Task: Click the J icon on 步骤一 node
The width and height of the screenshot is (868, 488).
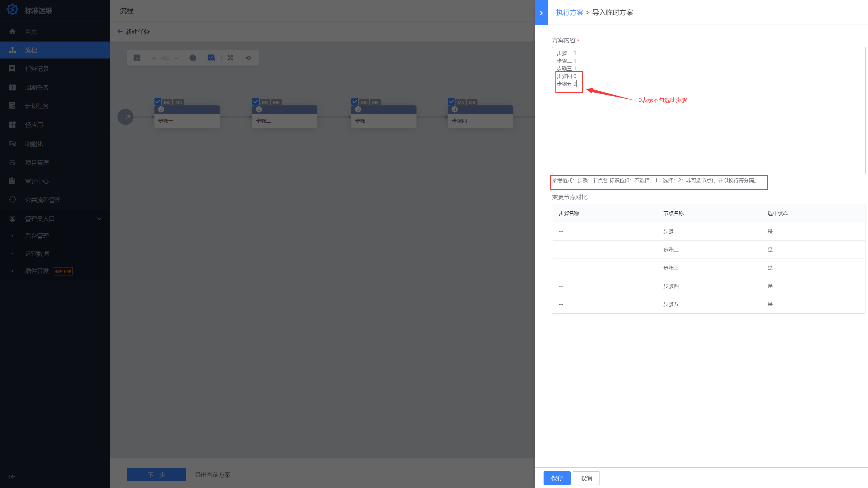Action: [x=161, y=109]
